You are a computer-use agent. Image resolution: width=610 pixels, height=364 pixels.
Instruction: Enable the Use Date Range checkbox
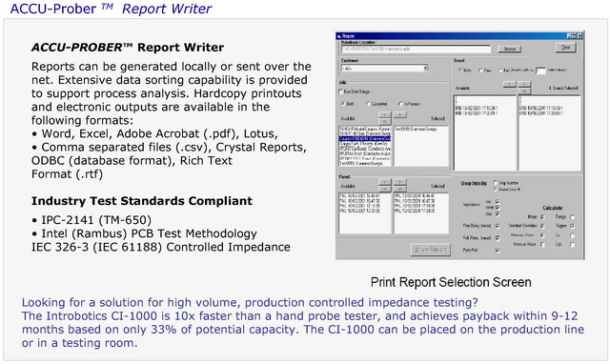point(341,91)
